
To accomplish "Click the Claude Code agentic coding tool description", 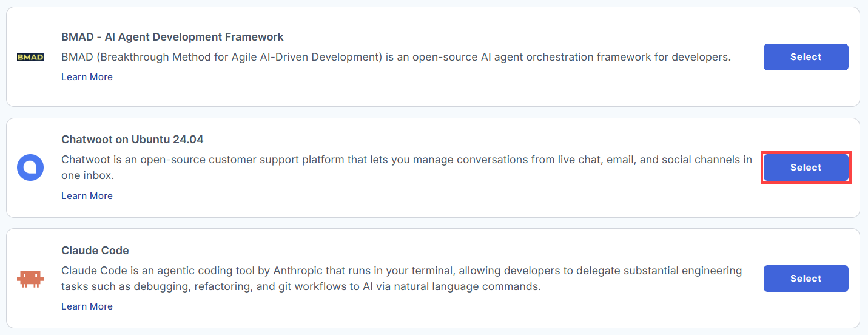I will (402, 279).
